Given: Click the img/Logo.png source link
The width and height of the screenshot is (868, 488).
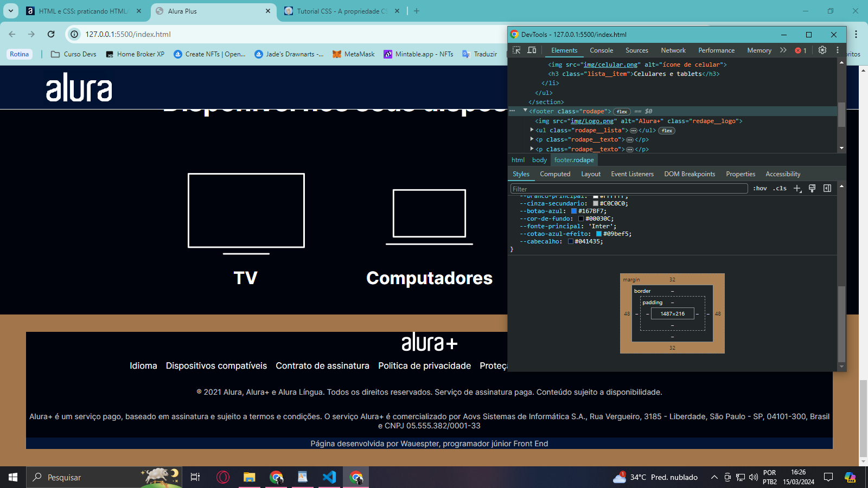Looking at the screenshot, I should [592, 121].
